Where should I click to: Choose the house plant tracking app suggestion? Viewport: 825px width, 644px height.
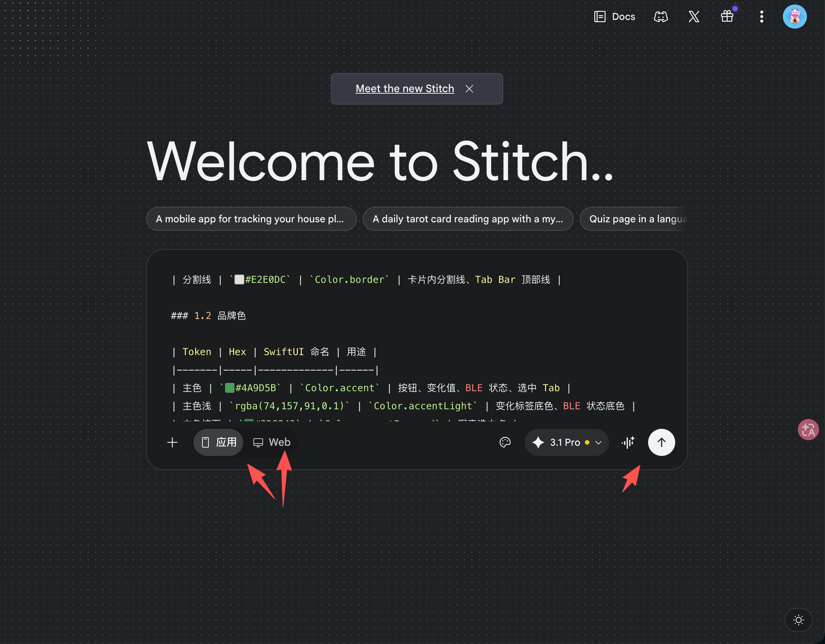tap(251, 219)
